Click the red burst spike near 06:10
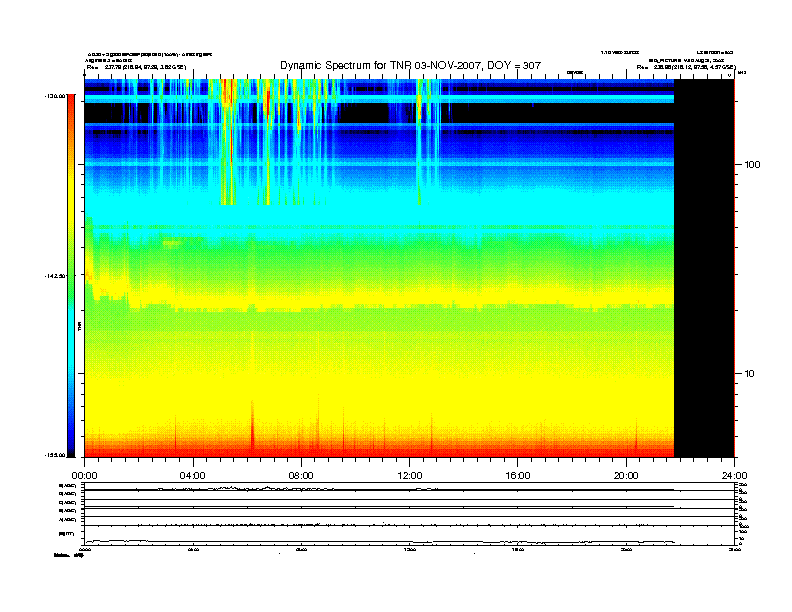 [x=253, y=427]
